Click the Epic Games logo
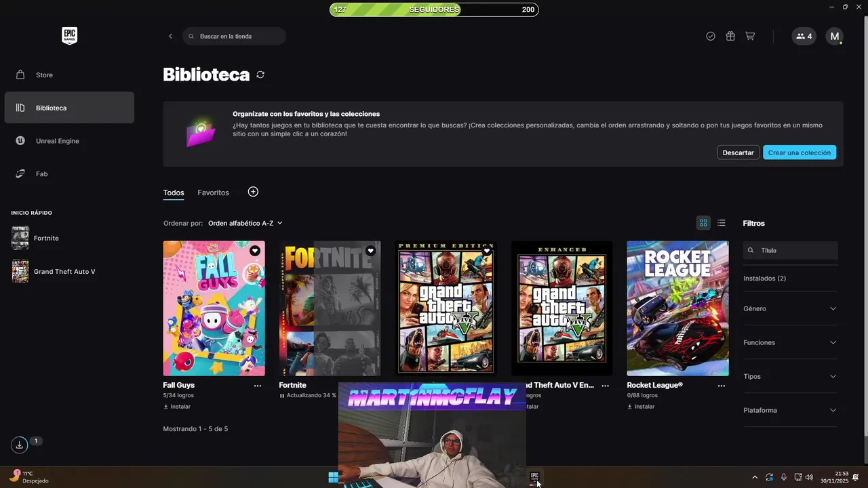The image size is (868, 488). click(x=69, y=36)
